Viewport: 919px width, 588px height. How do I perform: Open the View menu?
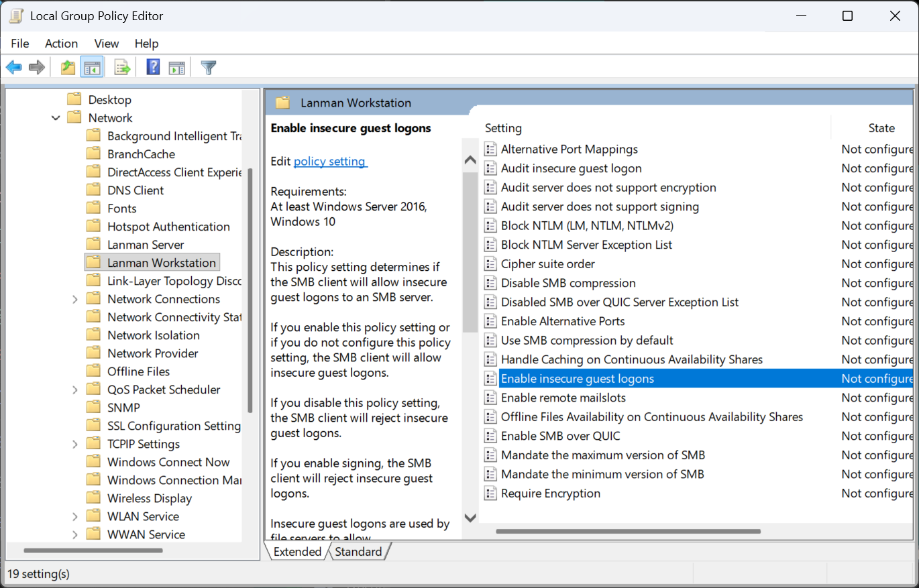coord(106,43)
